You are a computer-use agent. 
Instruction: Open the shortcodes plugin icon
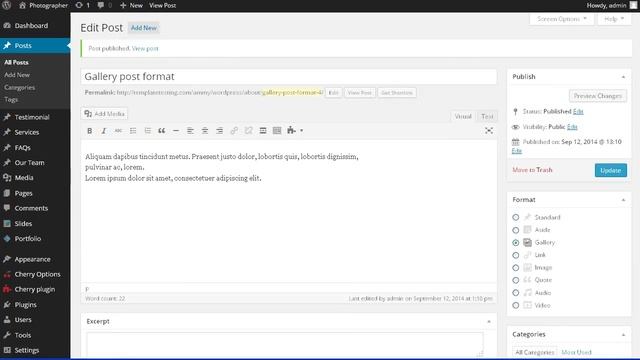coord(291,131)
